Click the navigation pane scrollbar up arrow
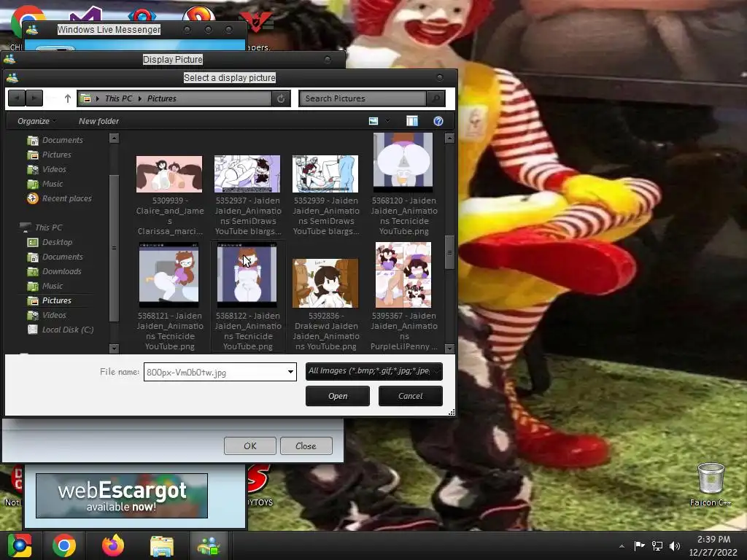Screen dimensions: 747x560 [114, 138]
